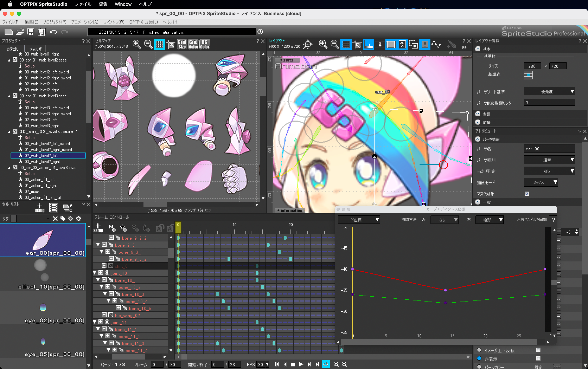Zoom in the layout view
The height and width of the screenshot is (369, 588).
point(323,44)
